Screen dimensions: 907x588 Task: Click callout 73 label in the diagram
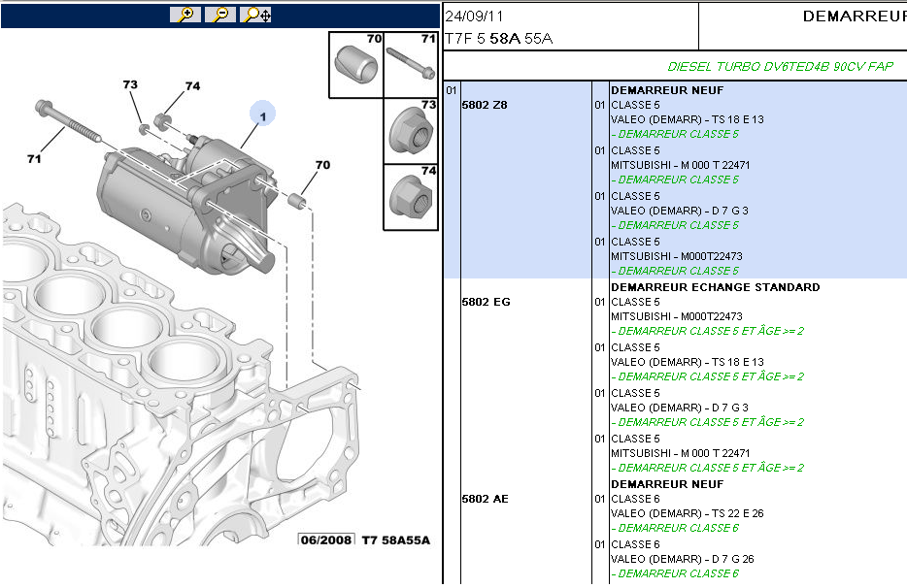[x=130, y=85]
